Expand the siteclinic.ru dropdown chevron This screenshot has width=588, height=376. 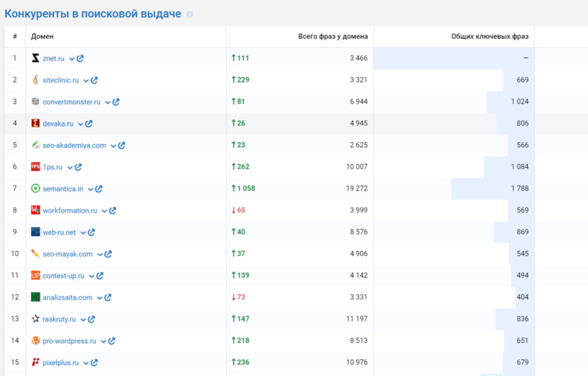(86, 81)
